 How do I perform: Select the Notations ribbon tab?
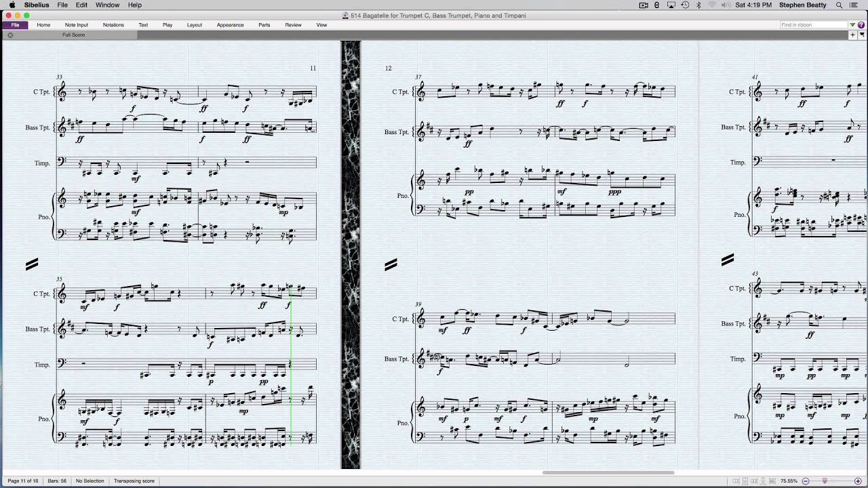click(x=113, y=25)
